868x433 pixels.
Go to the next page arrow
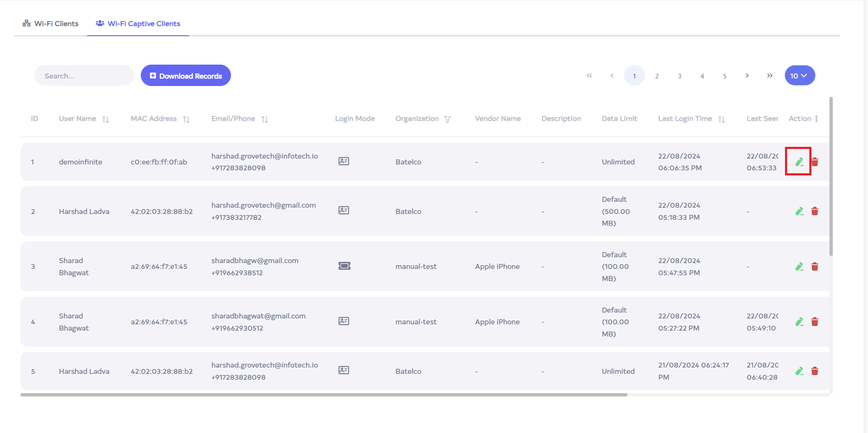tap(747, 76)
